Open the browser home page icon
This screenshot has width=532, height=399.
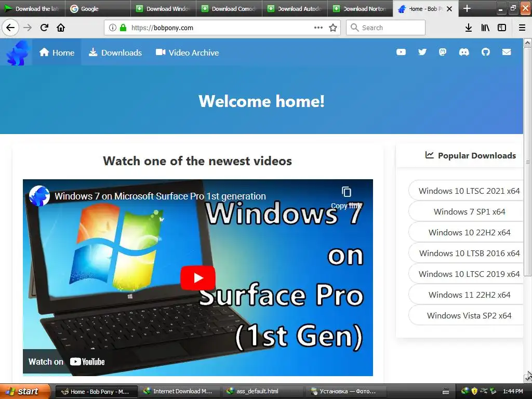[x=61, y=28]
